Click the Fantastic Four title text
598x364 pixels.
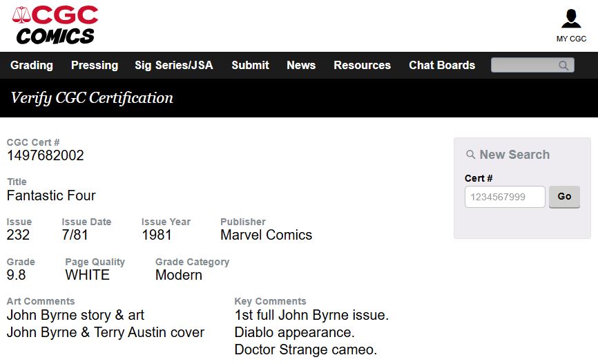click(51, 195)
